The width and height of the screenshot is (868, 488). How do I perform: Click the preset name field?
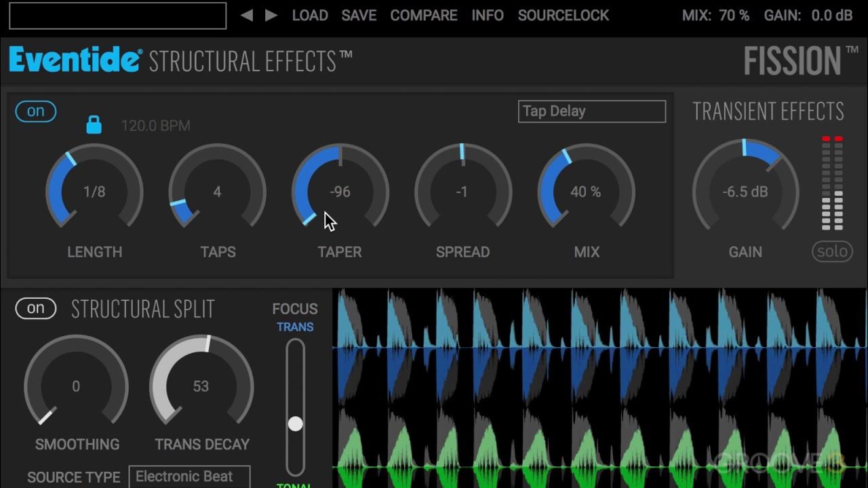(x=118, y=16)
